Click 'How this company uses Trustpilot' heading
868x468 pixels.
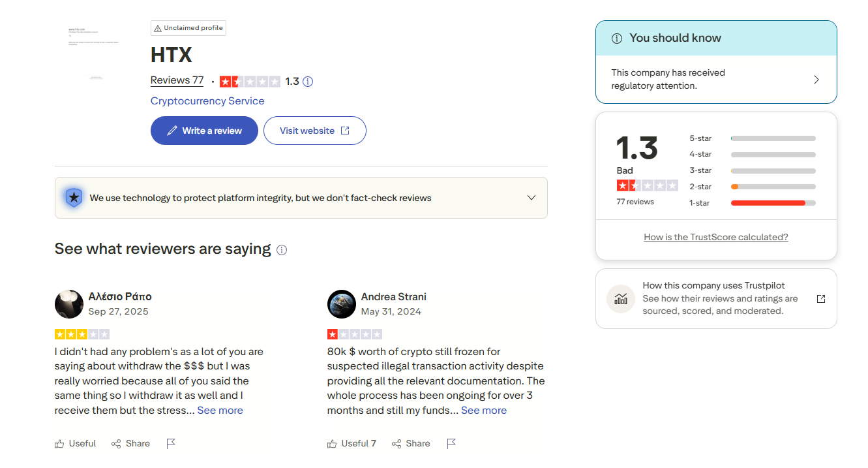pyautogui.click(x=714, y=286)
